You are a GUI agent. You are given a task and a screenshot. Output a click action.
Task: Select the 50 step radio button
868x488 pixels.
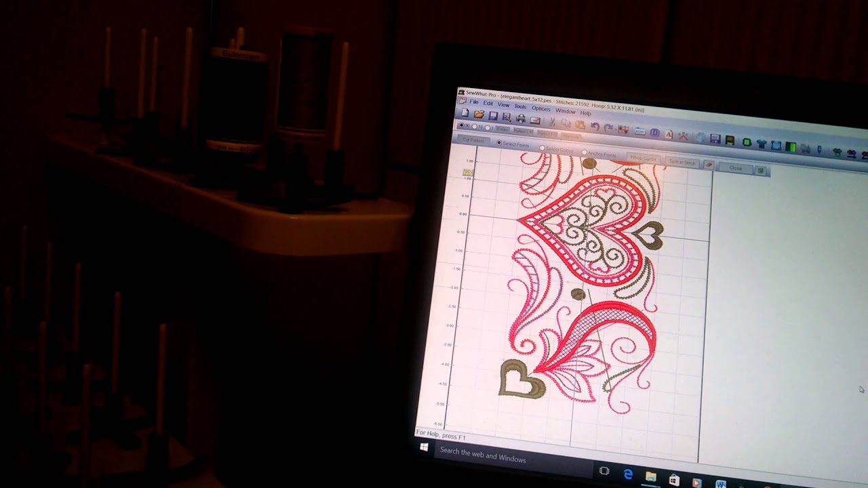461,125
